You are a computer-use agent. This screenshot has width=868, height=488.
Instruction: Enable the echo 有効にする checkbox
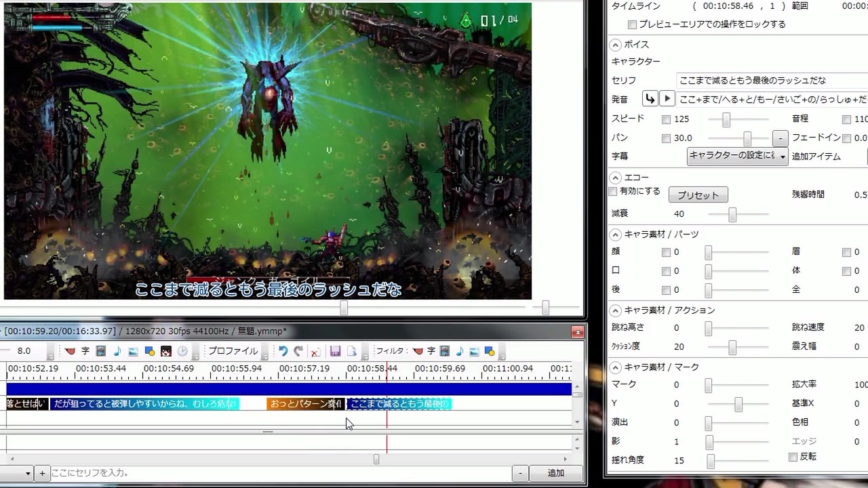tap(613, 192)
